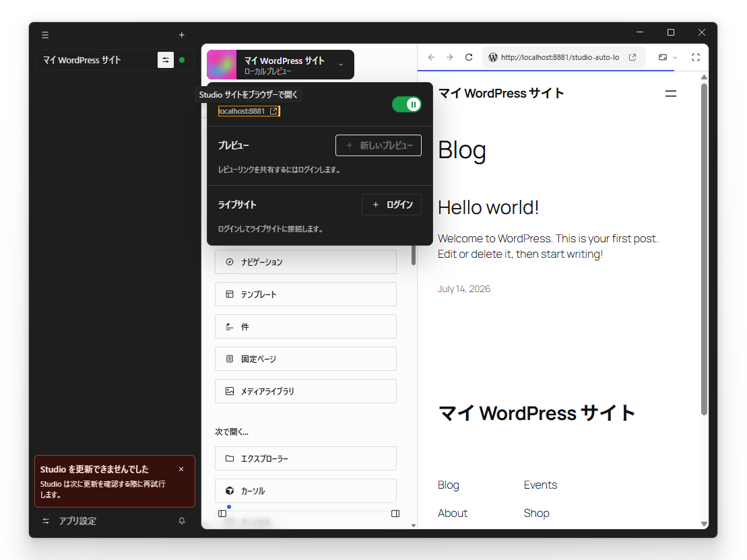Go forward in preview browser
Screen dimensions: 747x560
pyautogui.click(x=450, y=57)
